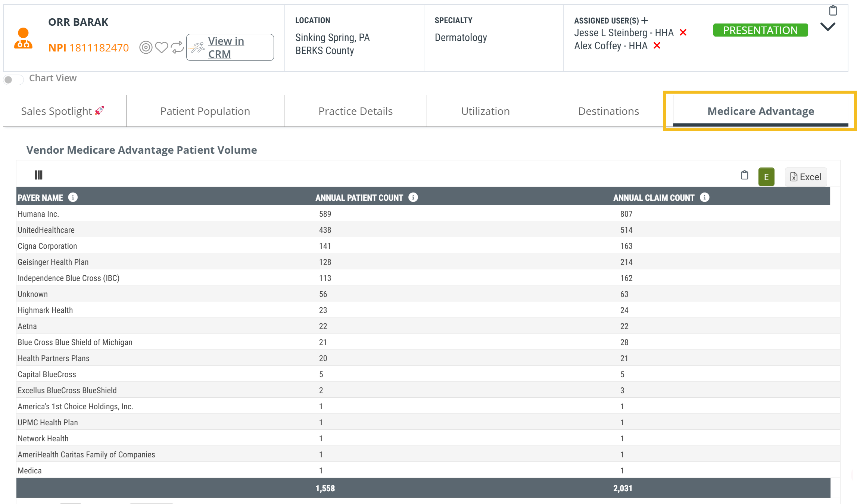
Task: Click the 2,031 claim count total
Action: 623,488
